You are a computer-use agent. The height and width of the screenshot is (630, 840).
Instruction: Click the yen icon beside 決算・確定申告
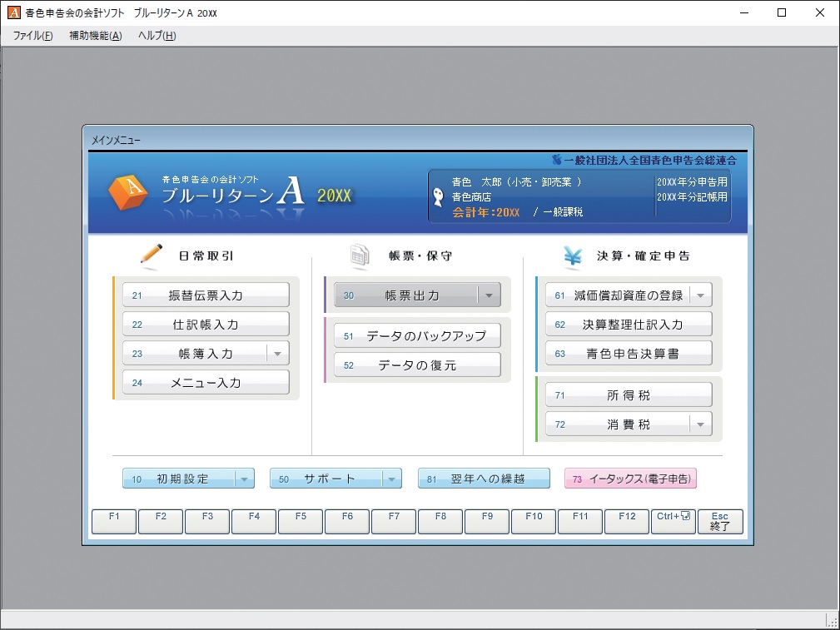(573, 255)
